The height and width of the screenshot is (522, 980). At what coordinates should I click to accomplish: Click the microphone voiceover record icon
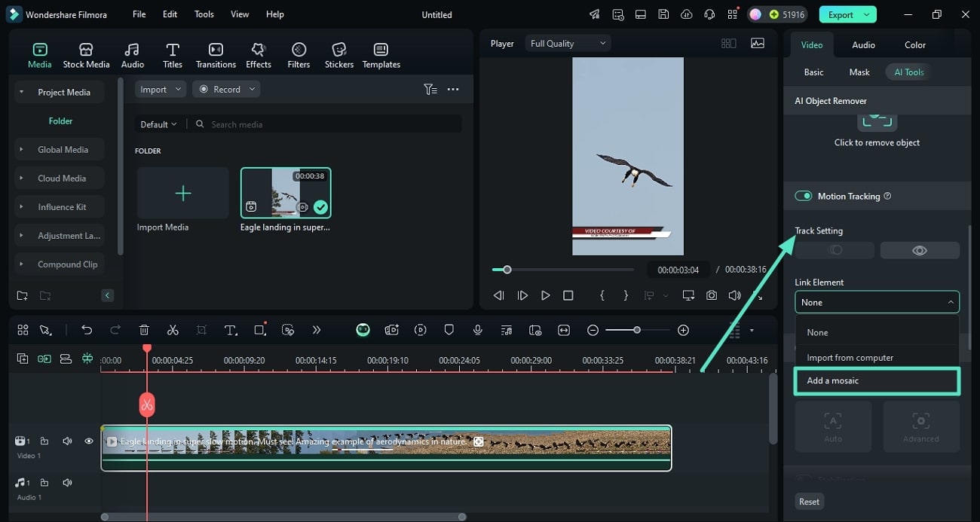[478, 330]
